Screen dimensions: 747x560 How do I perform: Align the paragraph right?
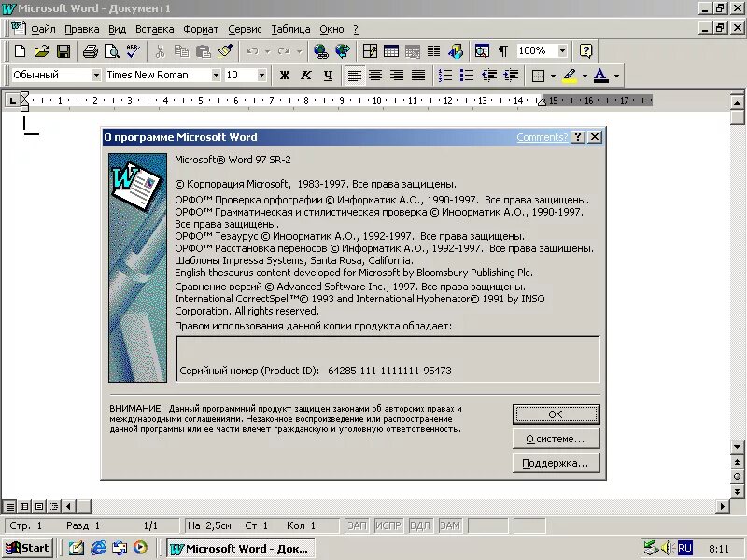tap(397, 76)
